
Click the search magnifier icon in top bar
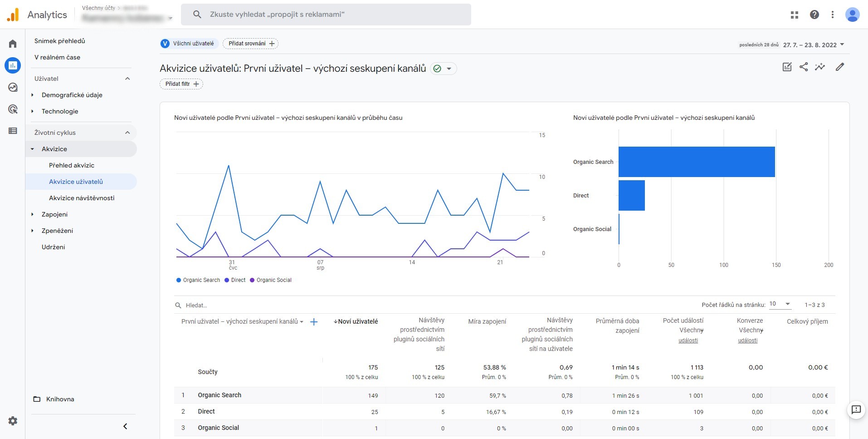(x=197, y=15)
